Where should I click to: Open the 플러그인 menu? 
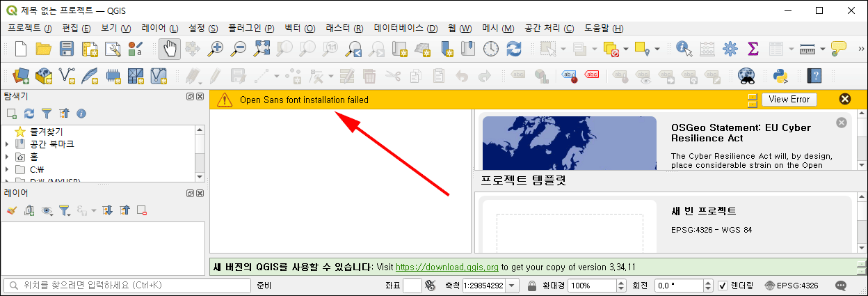pyautogui.click(x=250, y=28)
